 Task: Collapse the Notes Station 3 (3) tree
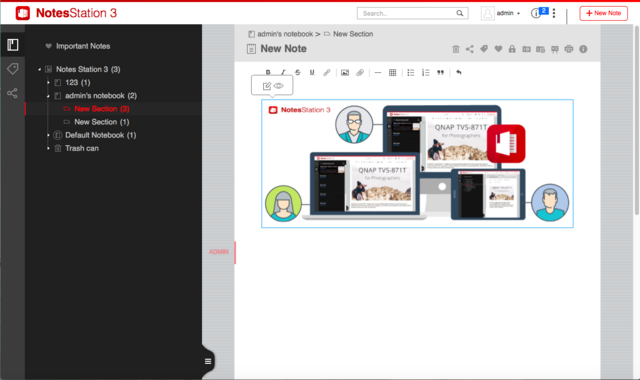39,69
